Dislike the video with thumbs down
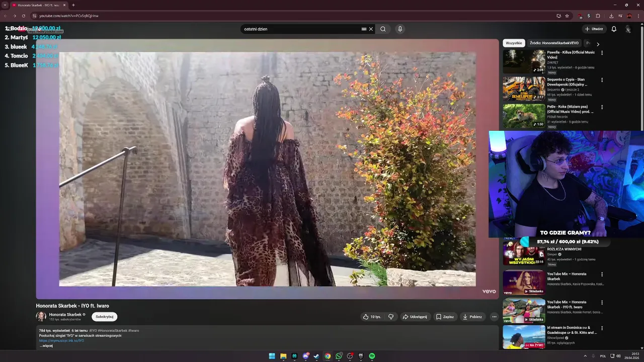Screen dimensions: 644x362 (391, 317)
